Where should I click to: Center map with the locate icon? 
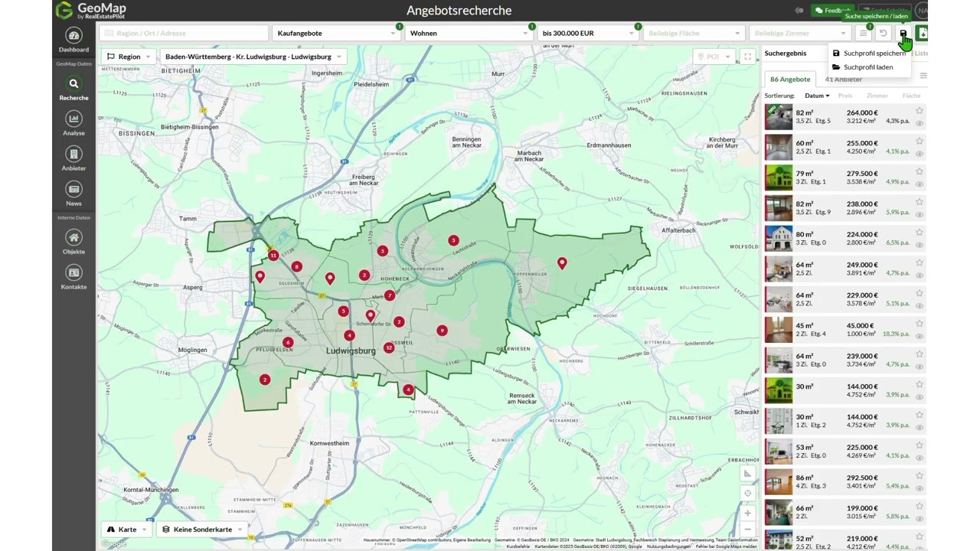748,493
